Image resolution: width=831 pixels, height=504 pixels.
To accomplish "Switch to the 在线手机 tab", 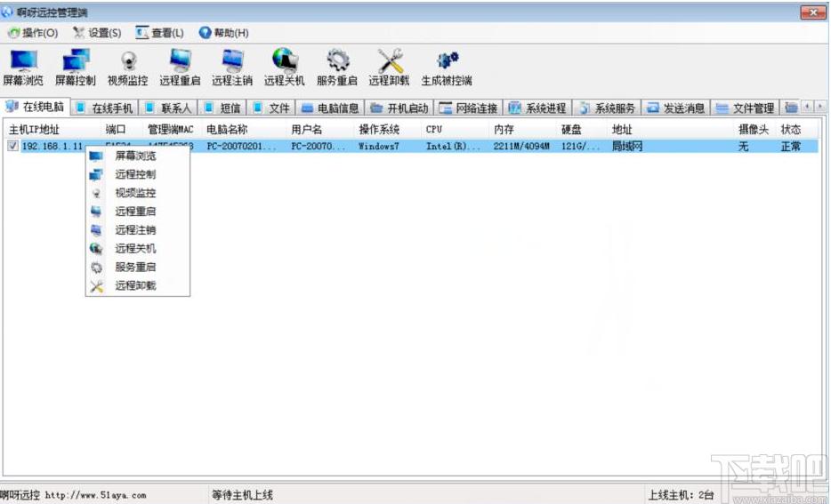I will point(105,108).
